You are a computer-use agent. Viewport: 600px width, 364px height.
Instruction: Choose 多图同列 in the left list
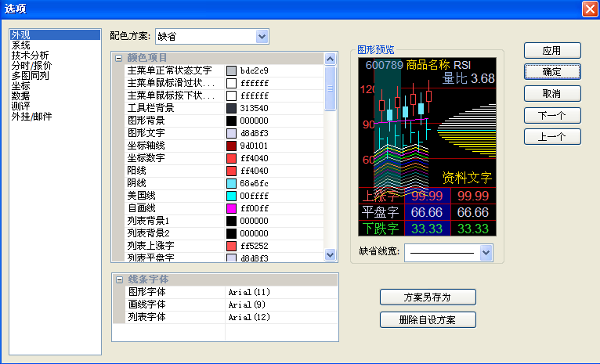[30, 76]
